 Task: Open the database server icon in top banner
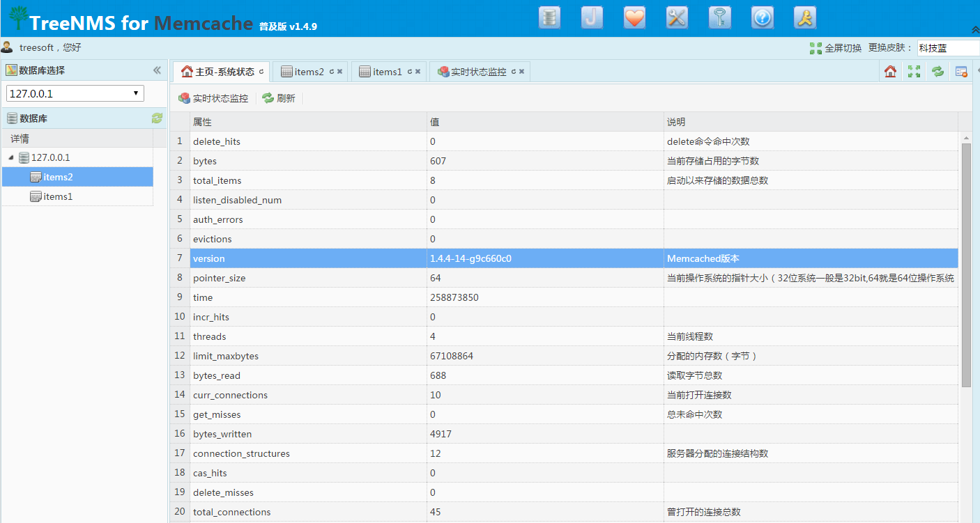pos(550,17)
